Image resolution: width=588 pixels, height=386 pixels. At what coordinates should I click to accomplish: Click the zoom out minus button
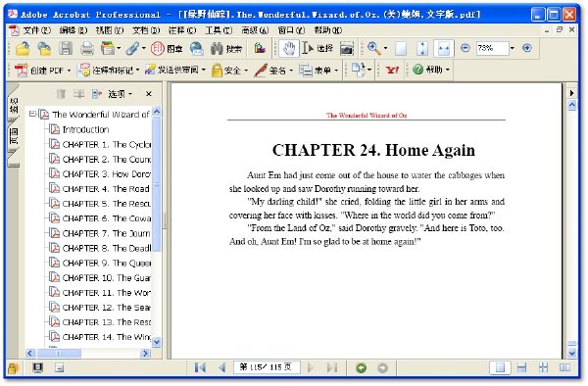465,48
